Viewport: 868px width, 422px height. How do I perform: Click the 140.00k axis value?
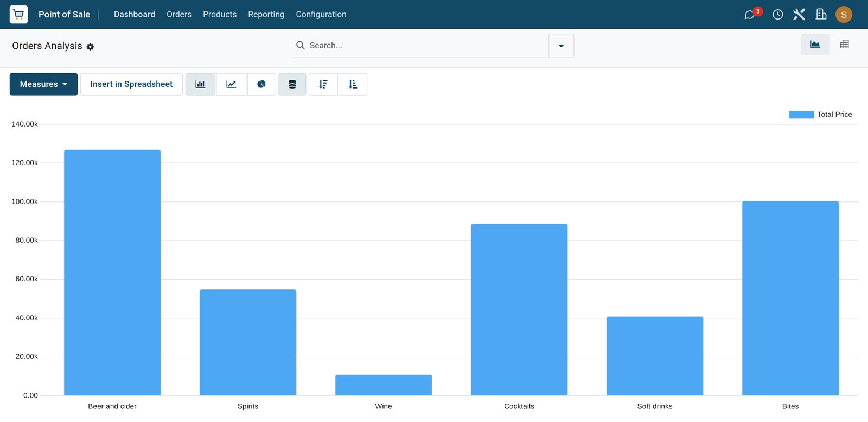(x=24, y=124)
